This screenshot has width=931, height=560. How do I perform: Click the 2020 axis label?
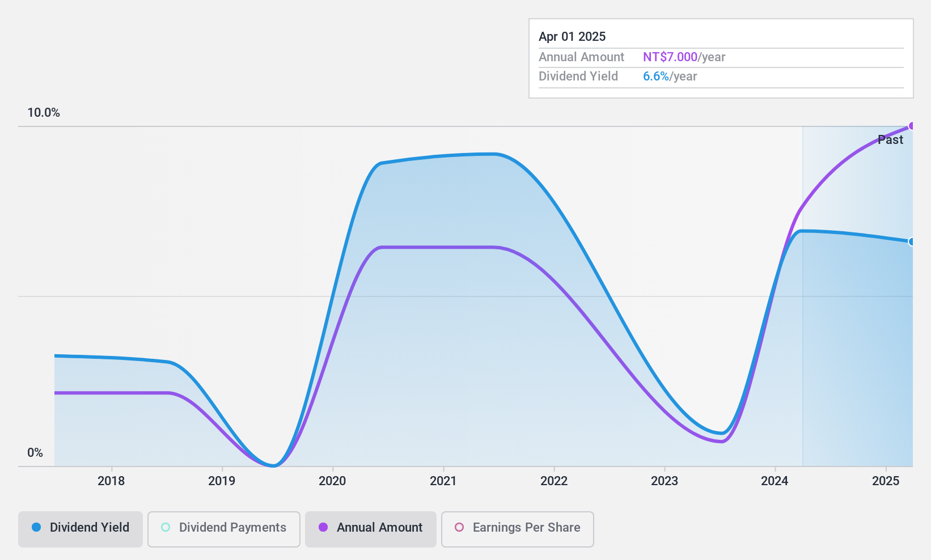332,481
